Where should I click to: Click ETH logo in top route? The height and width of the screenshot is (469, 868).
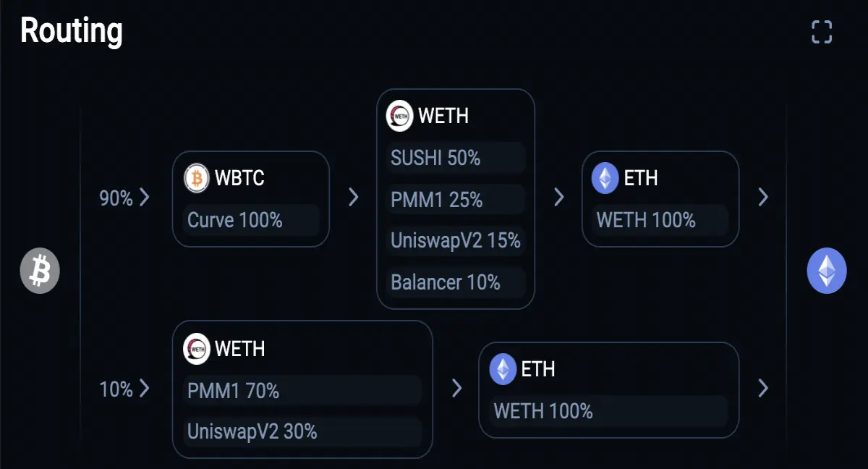[x=605, y=177]
